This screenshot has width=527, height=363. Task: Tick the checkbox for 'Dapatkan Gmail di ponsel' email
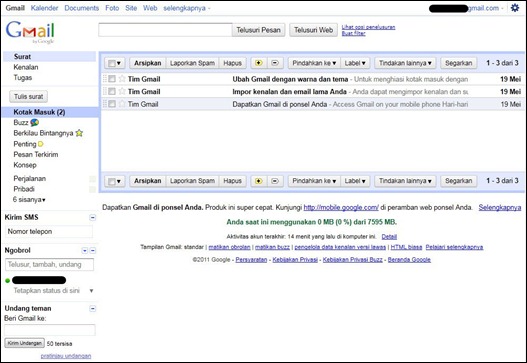coord(112,104)
